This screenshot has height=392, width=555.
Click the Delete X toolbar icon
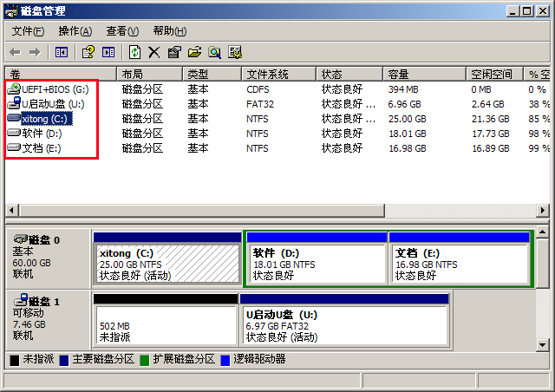154,52
